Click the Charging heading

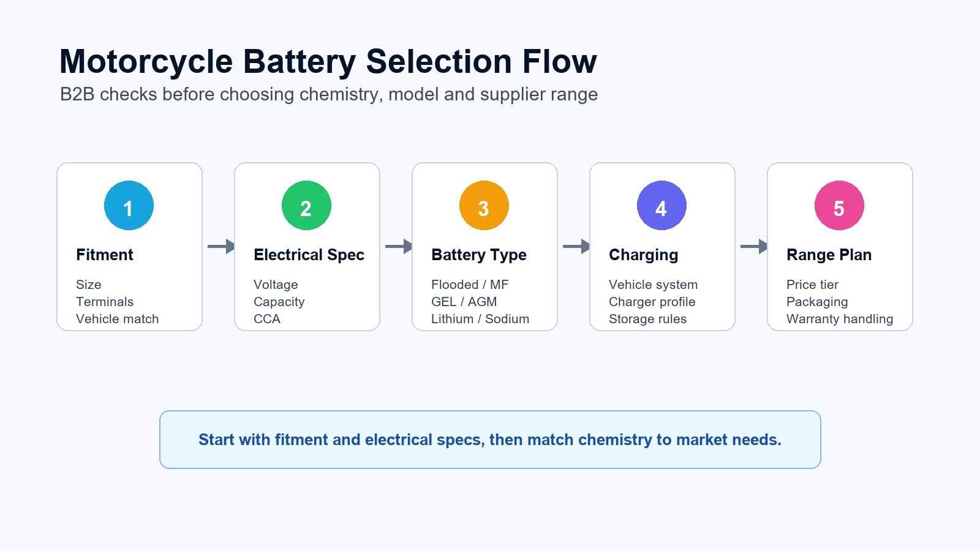pyautogui.click(x=643, y=255)
